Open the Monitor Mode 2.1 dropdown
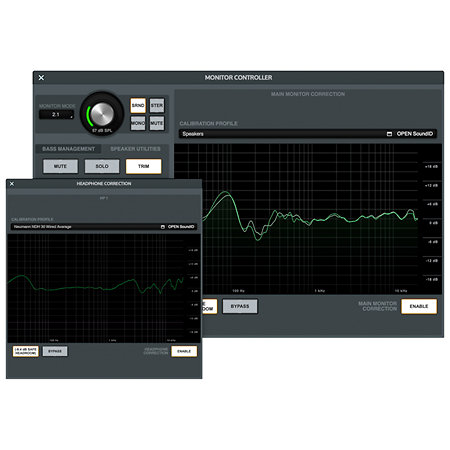The image size is (450, 450). (x=56, y=115)
